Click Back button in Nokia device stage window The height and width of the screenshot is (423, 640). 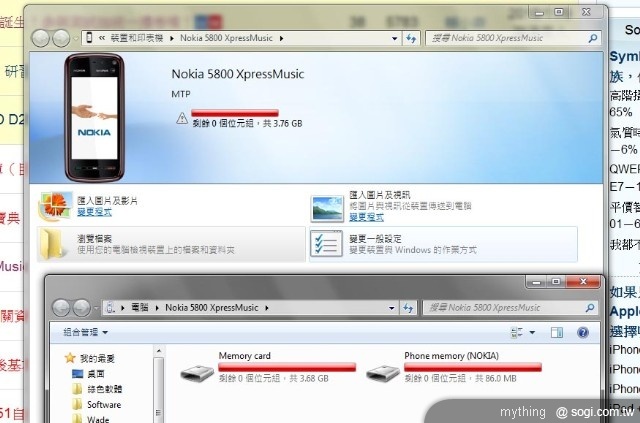(x=41, y=38)
